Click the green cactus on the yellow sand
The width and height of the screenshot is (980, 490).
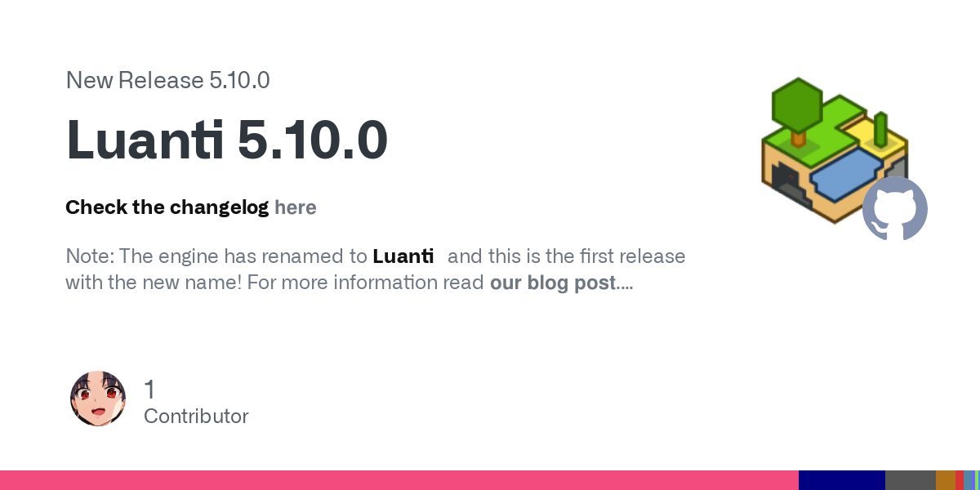(880, 128)
